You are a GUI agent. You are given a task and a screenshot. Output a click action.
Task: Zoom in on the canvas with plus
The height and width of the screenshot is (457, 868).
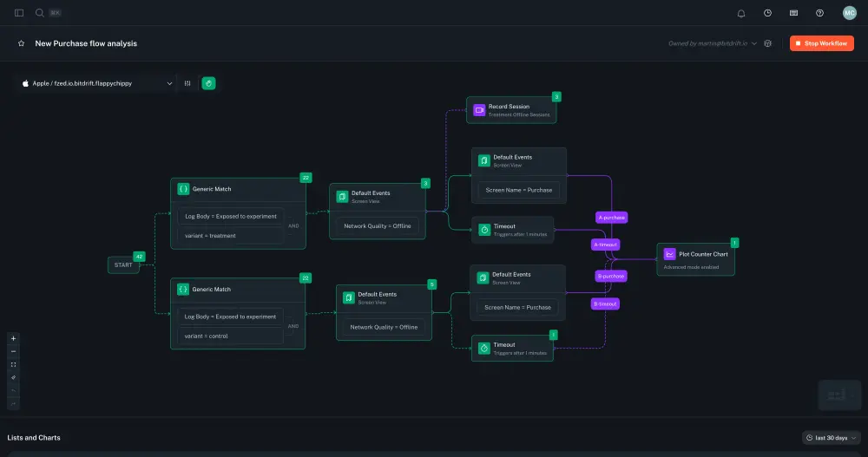(13, 338)
